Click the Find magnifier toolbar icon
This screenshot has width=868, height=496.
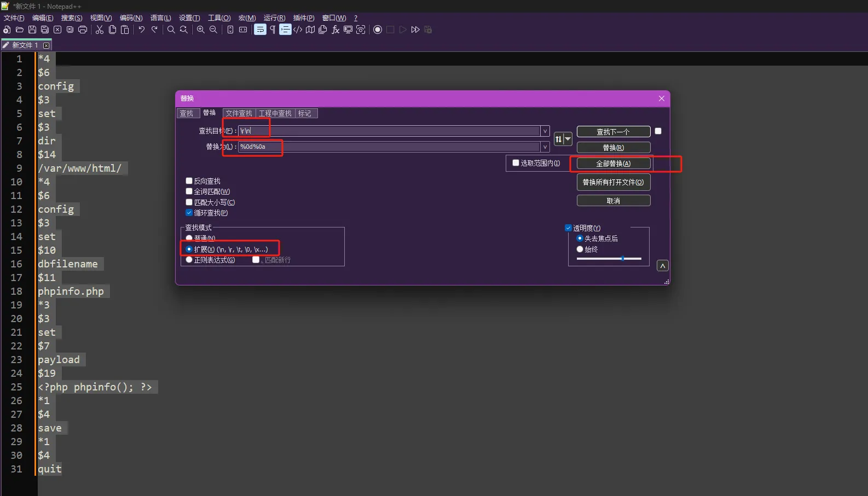pyautogui.click(x=171, y=30)
